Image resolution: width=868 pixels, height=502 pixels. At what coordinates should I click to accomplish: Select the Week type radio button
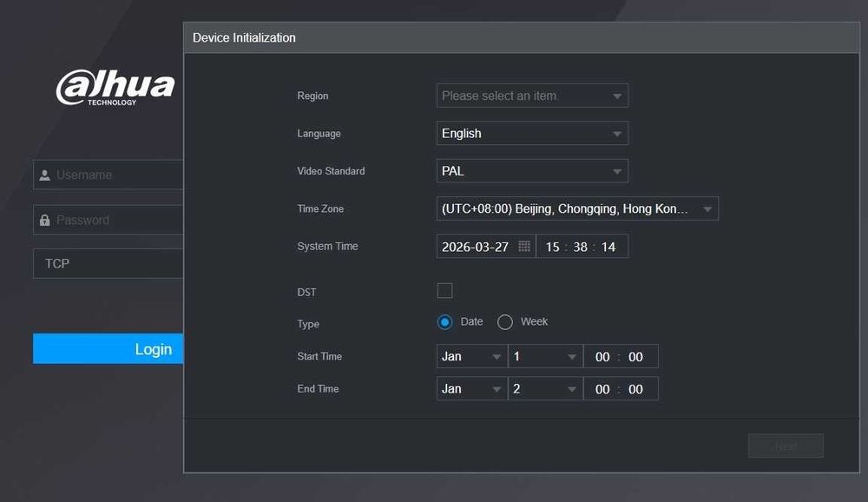pyautogui.click(x=505, y=322)
